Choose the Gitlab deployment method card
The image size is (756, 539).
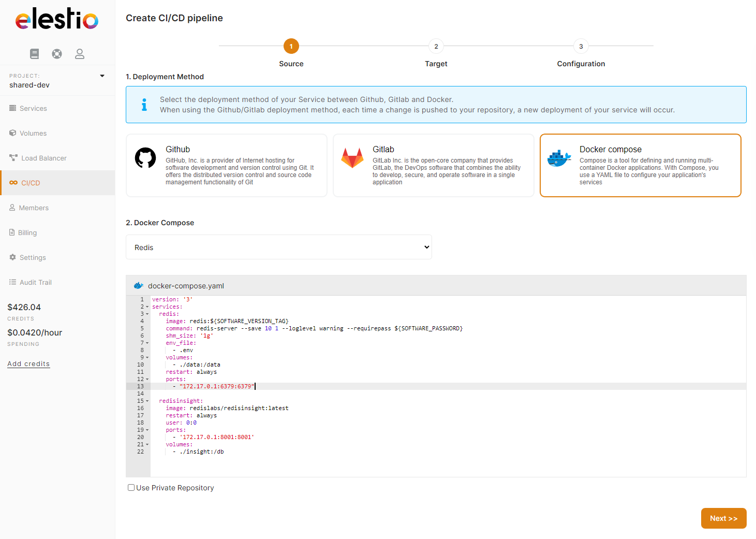[x=434, y=166]
